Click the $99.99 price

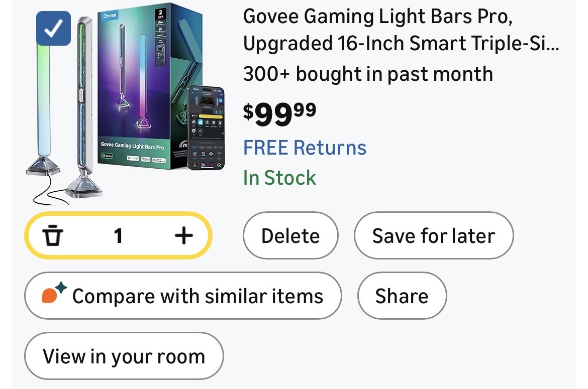tap(279, 113)
